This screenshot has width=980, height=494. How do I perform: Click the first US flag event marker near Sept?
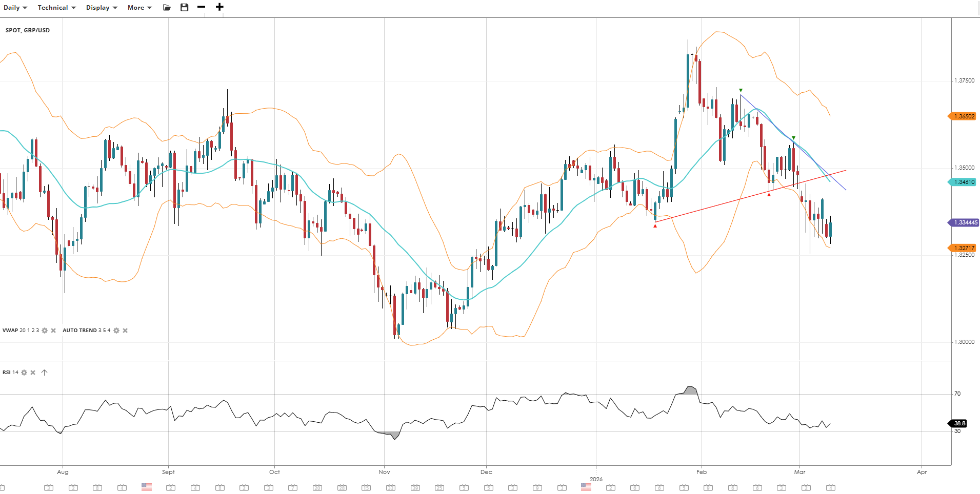pos(147,487)
